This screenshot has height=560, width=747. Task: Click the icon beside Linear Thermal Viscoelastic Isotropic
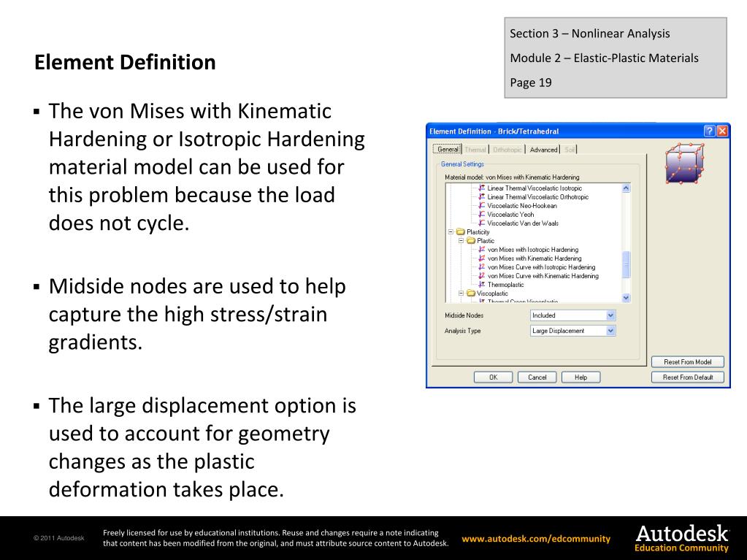[482, 188]
